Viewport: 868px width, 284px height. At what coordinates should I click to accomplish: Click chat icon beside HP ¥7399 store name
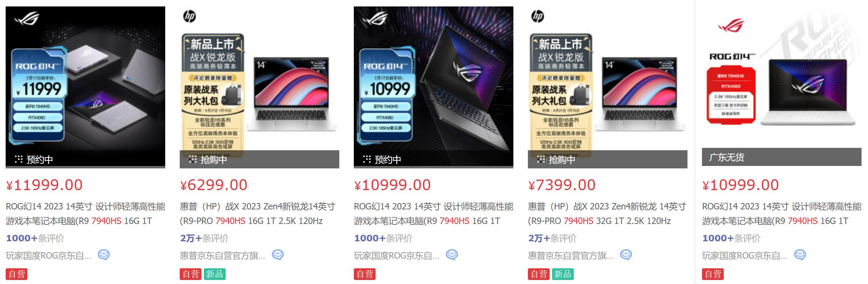pyautogui.click(x=626, y=255)
